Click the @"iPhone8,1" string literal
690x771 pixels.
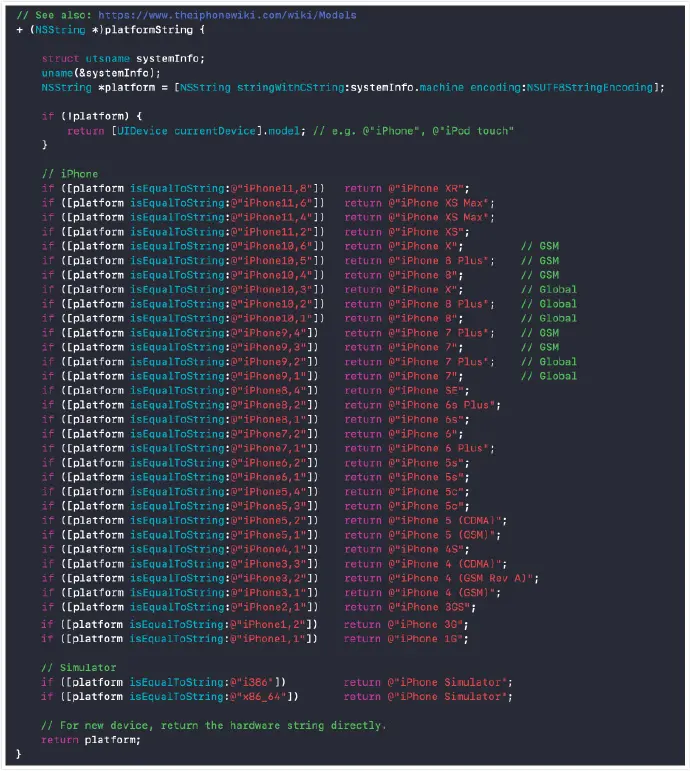click(x=270, y=419)
